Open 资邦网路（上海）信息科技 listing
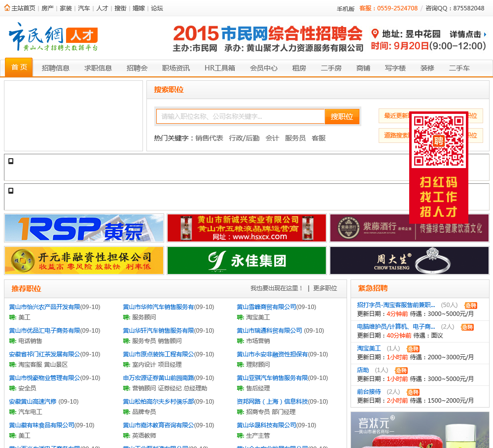493x448 pixels. [272, 402]
